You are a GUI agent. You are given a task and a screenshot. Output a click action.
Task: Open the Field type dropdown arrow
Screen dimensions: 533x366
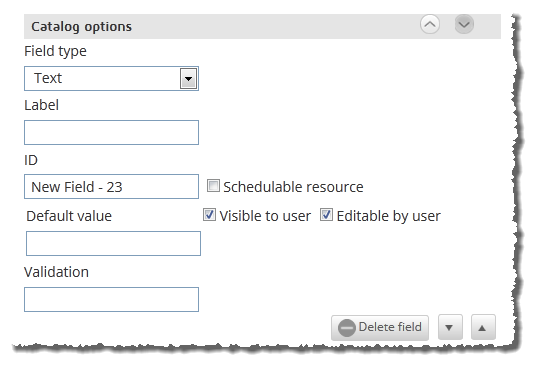[x=188, y=79]
